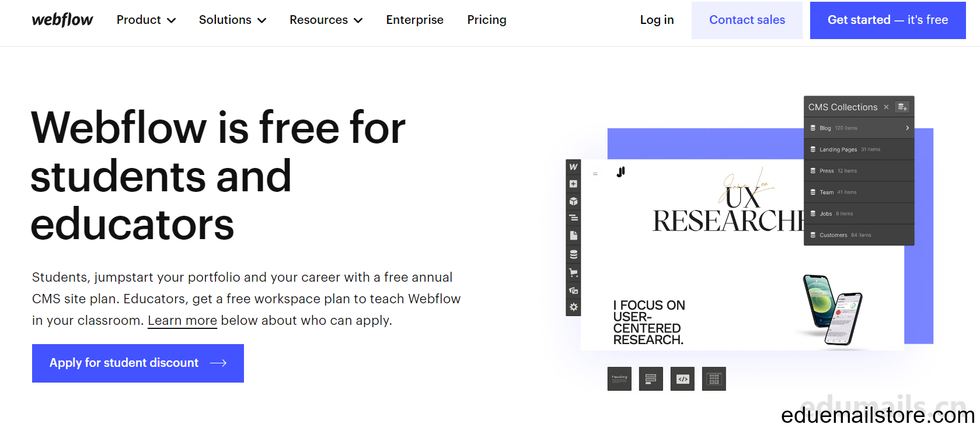This screenshot has height=431, width=980.
Task: Open the Components cube icon
Action: click(573, 201)
